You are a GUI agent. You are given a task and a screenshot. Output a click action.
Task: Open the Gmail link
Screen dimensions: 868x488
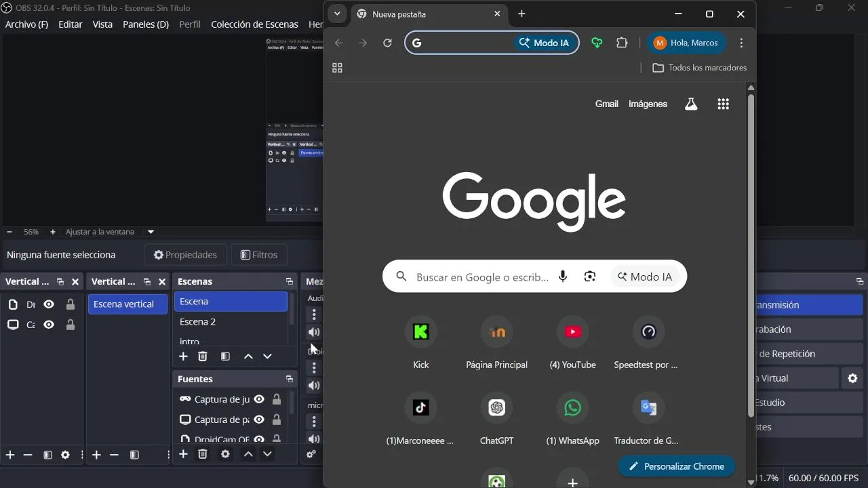(x=606, y=104)
